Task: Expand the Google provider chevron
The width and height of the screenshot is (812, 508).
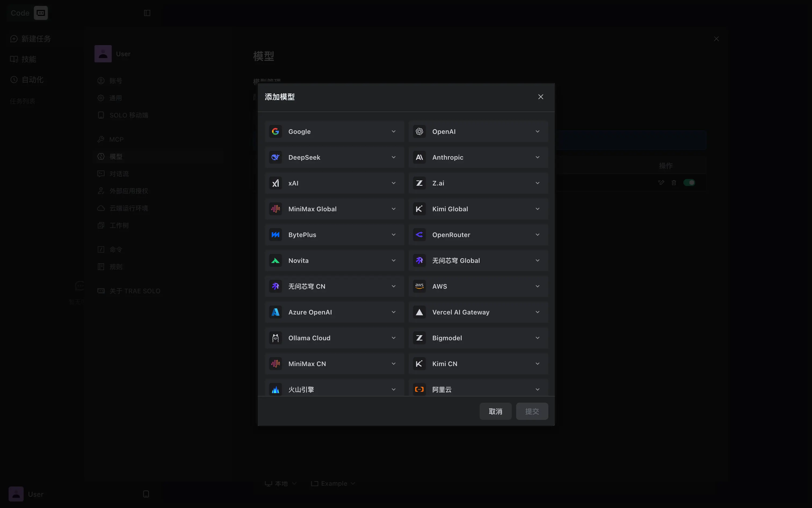Action: pyautogui.click(x=394, y=131)
